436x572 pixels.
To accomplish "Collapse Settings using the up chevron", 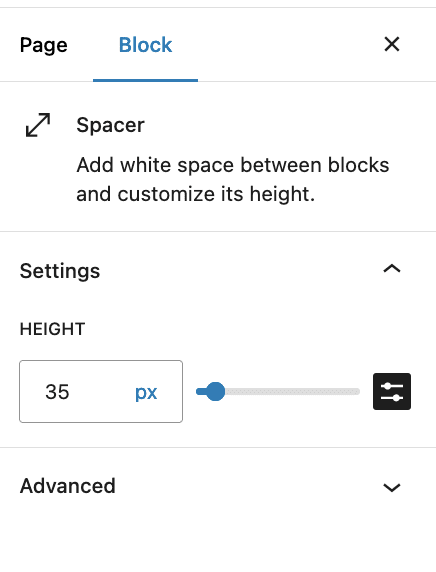I will [x=392, y=269].
